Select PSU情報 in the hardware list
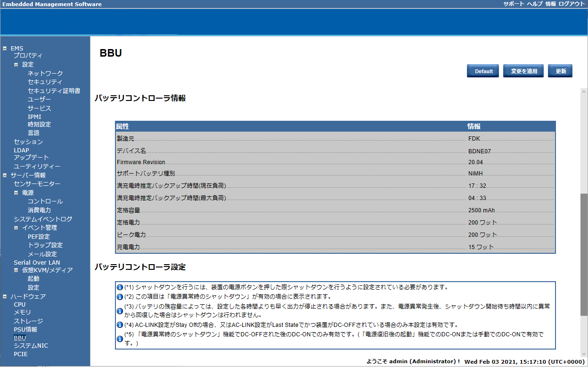Image resolution: width=588 pixels, height=367 pixels. pos(25,330)
